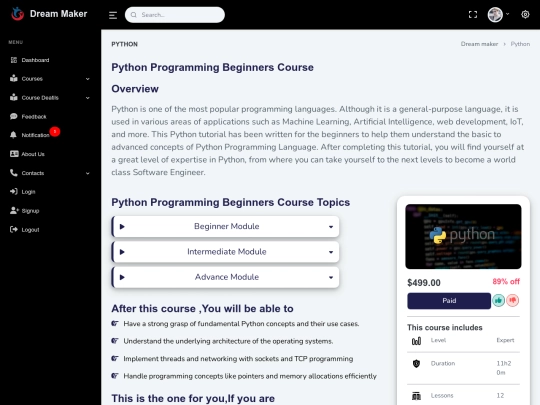Viewport: 540px width, 405px height.
Task: Follow the Dream maker breadcrumb link
Action: click(479, 44)
